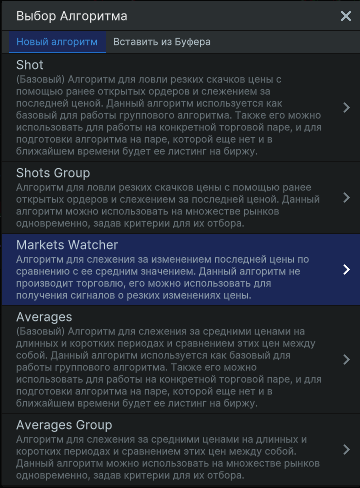Pick the Averages algorithm heading
Screen dimensions: 360x488
coord(44,317)
